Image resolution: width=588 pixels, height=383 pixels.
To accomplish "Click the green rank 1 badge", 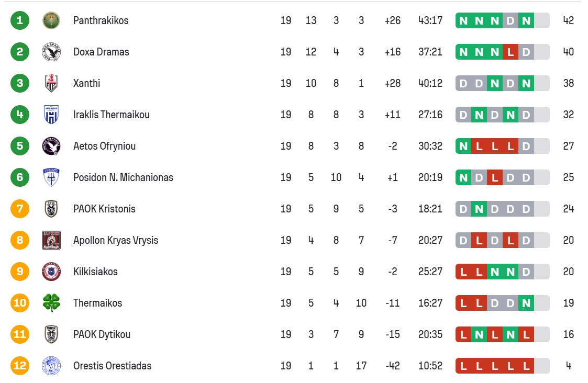I will 20,20.
